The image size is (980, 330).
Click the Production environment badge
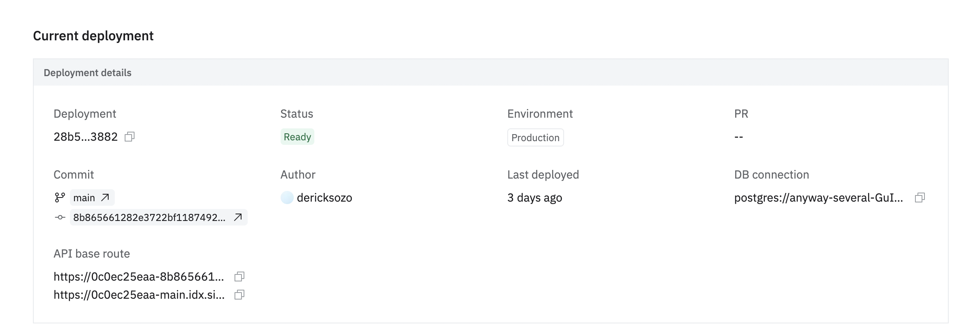click(x=535, y=137)
